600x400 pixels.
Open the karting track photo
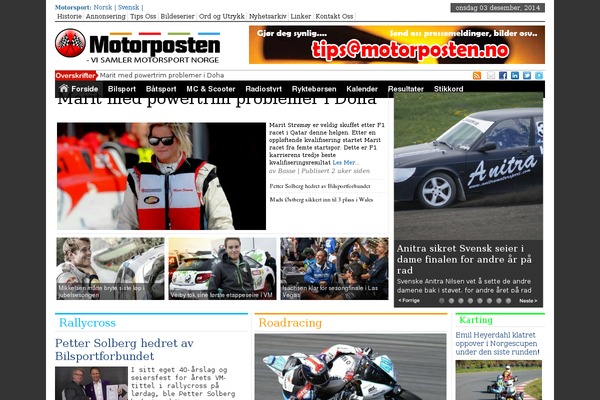pyautogui.click(x=499, y=380)
